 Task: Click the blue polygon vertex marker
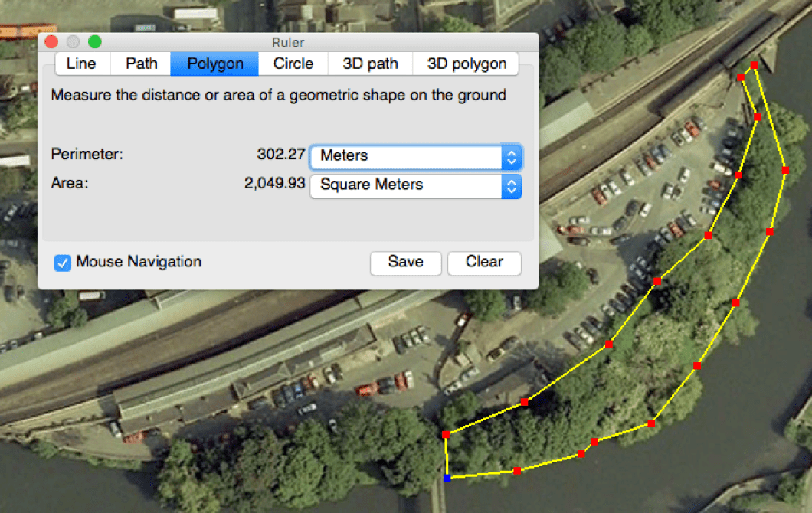pos(447,478)
